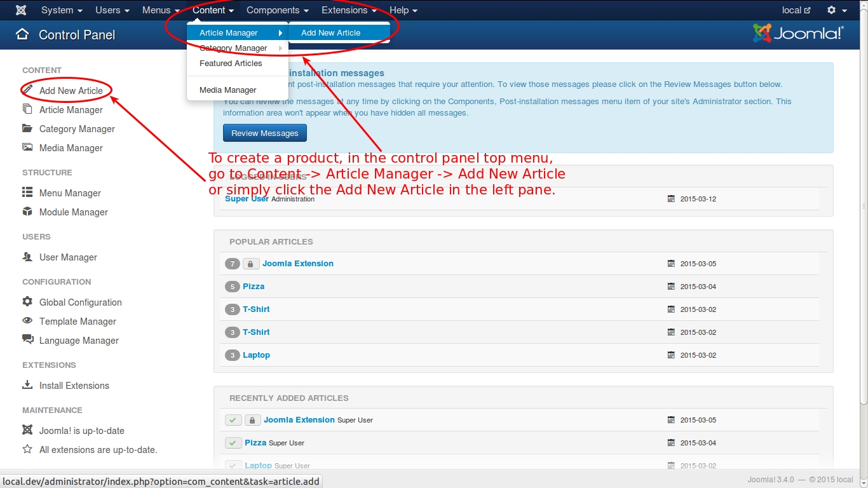The height and width of the screenshot is (488, 868).
Task: Click the lock icon beside popular Joomla Extension
Action: point(250,264)
